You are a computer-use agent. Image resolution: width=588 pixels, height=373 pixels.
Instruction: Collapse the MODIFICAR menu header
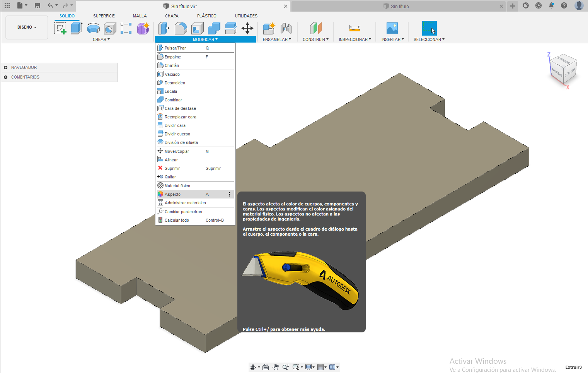(x=205, y=39)
